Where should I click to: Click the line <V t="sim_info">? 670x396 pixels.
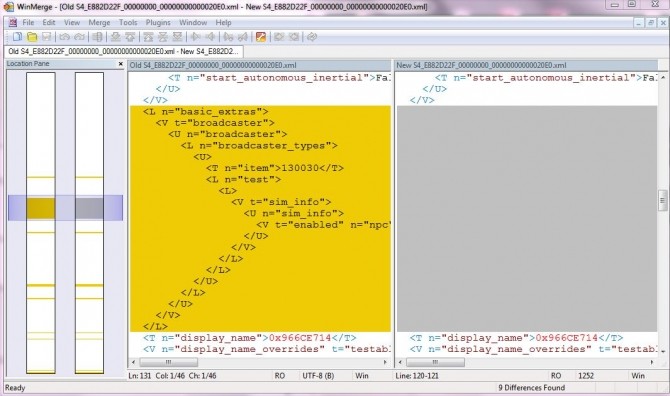tap(281, 202)
